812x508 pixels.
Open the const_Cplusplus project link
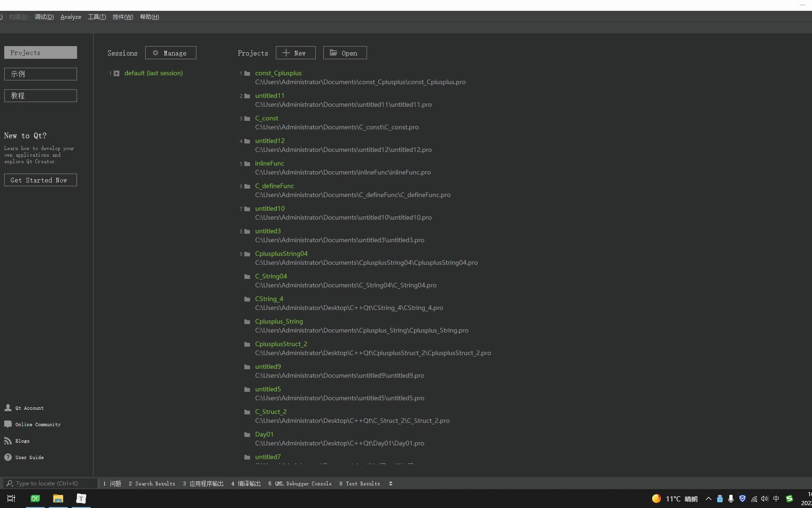click(278, 73)
